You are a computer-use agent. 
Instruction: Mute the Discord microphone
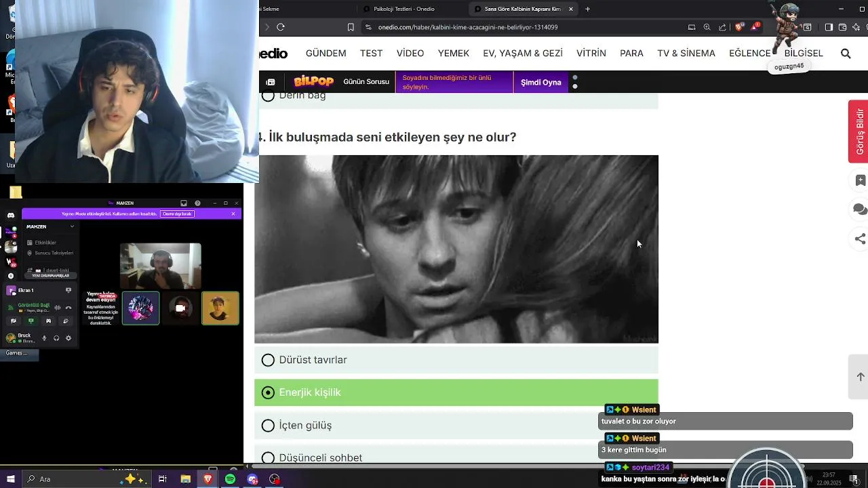45,338
